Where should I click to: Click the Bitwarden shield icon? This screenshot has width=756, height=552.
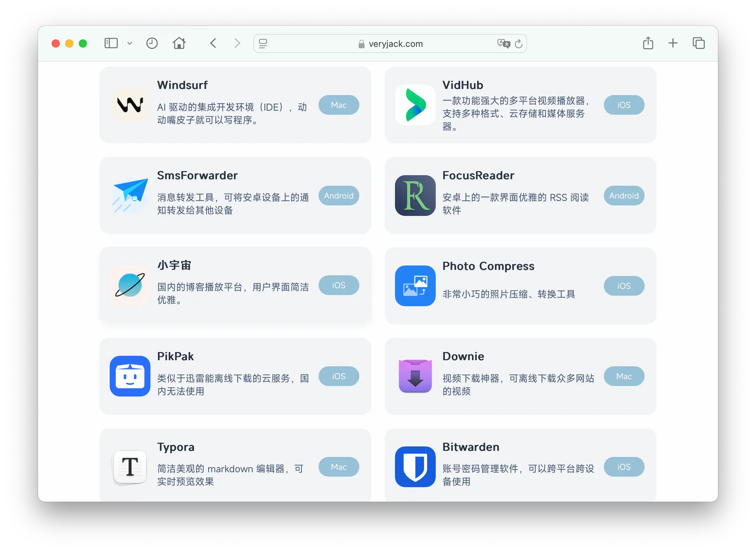[x=415, y=467]
